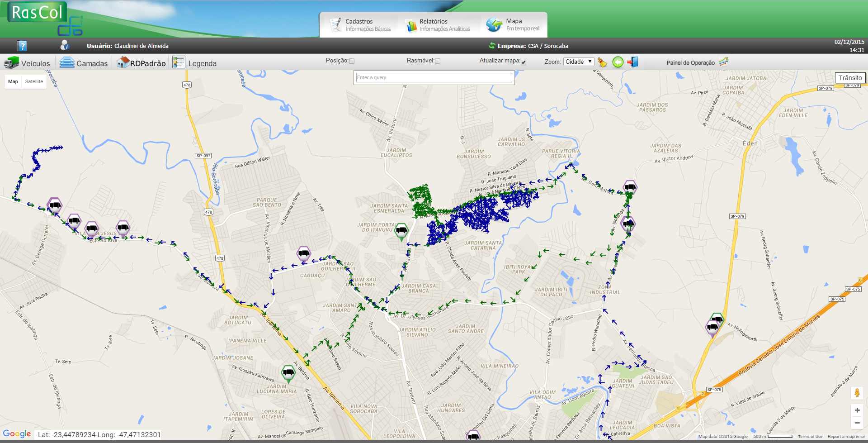Screen dimensions: 868x443
Task: Click the Empresa refresh arrows icon
Action: (491, 46)
